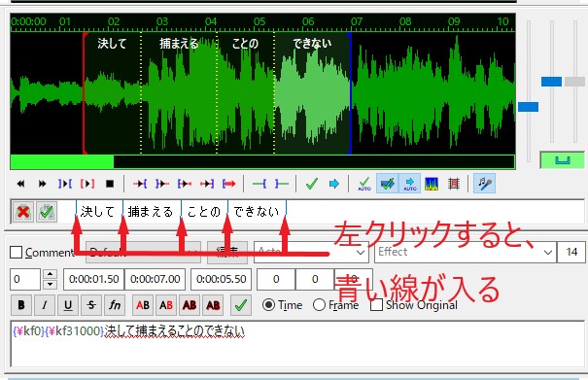Click duration field 0:00:05.50
The height and width of the screenshot is (380, 588).
coord(222,280)
